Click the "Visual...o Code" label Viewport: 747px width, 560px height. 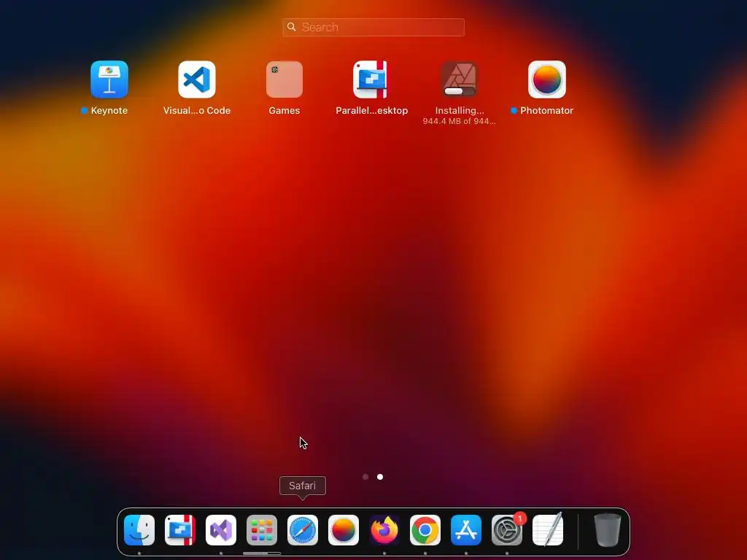coord(197,111)
